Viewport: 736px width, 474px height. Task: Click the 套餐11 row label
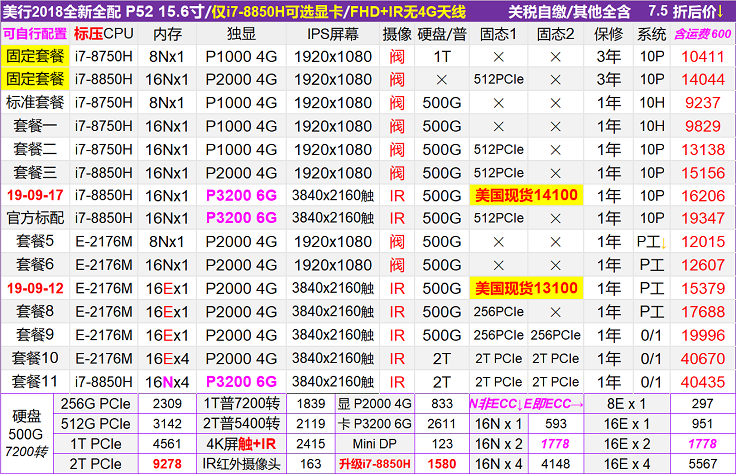tap(35, 381)
